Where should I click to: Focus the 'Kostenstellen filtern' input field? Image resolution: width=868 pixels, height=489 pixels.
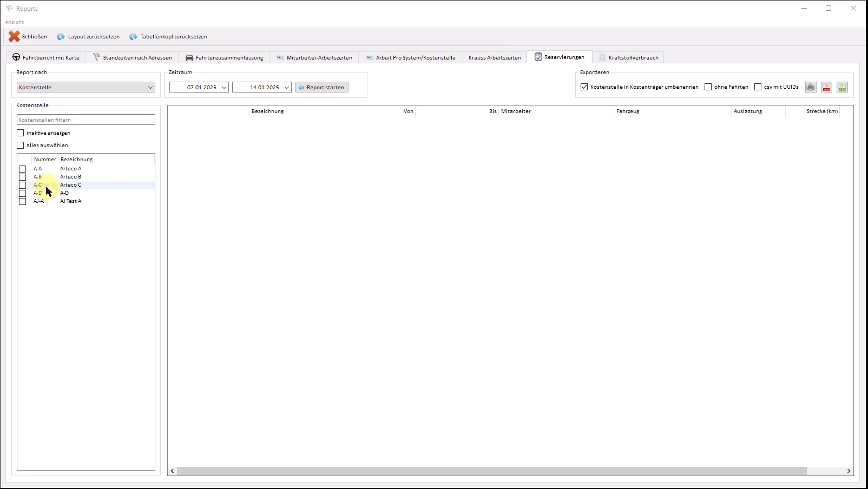point(86,120)
